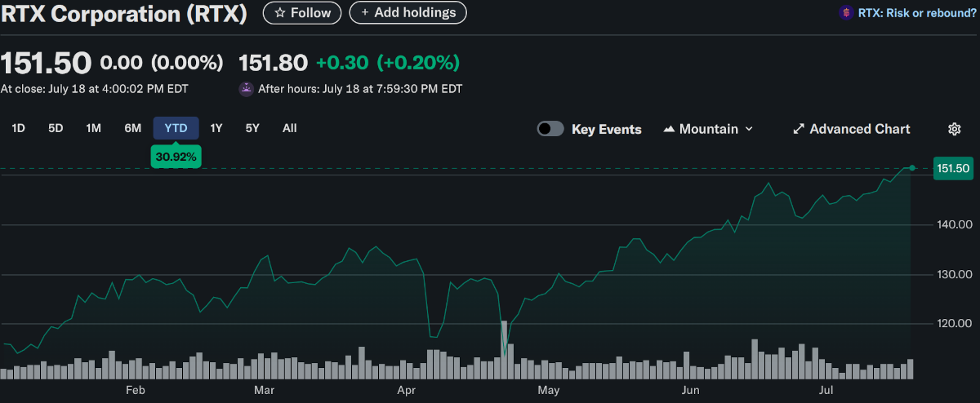
Task: Toggle the Key Events switch
Action: coord(550,129)
